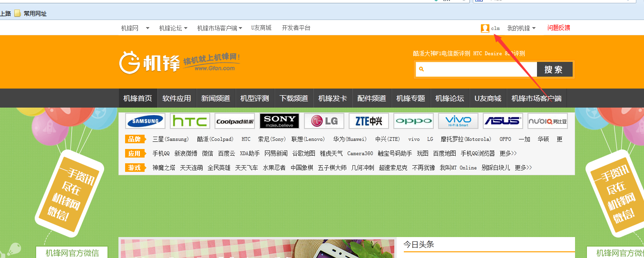The width and height of the screenshot is (644, 258).
Task: Click the LG brand logo
Action: click(324, 121)
